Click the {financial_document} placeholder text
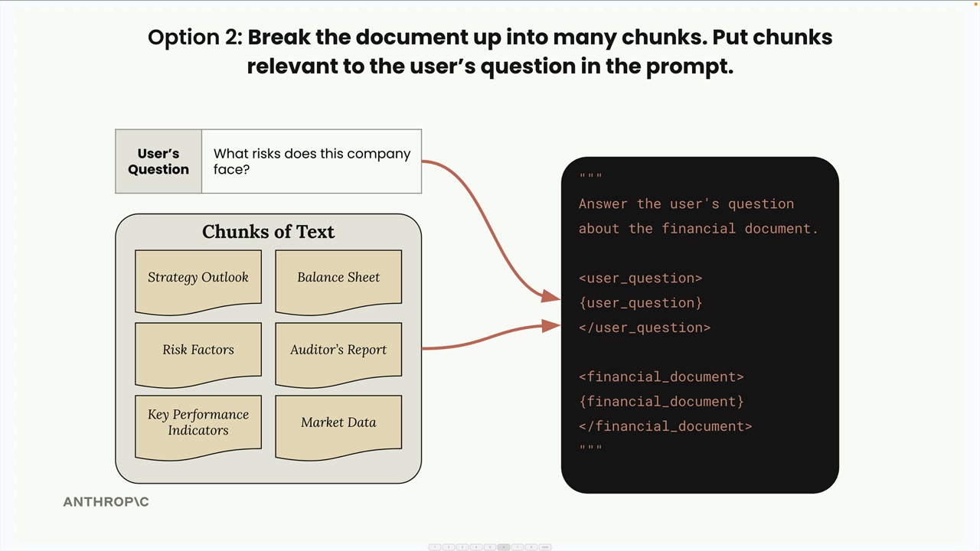Screen dimensions: 980x551 (661, 402)
